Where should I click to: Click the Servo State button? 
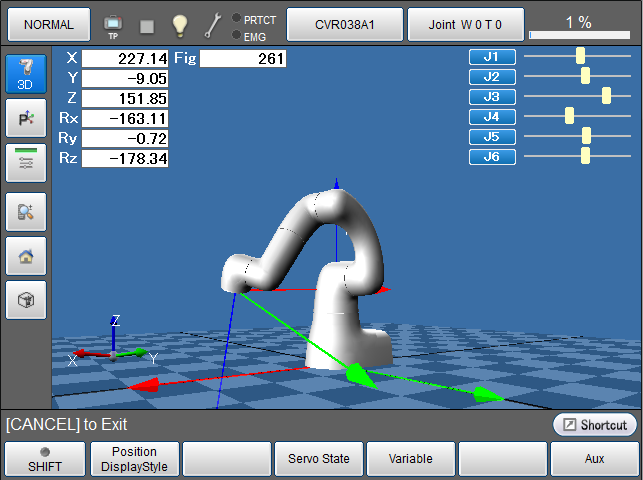tap(319, 459)
